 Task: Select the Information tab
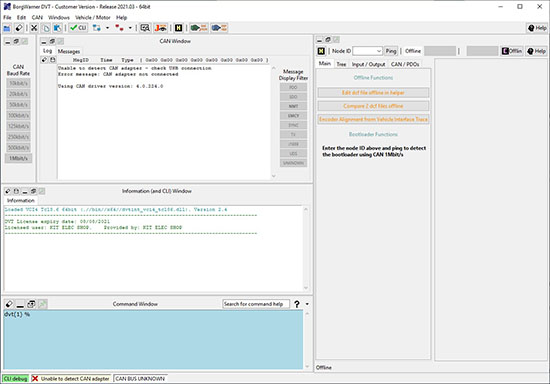(x=21, y=200)
